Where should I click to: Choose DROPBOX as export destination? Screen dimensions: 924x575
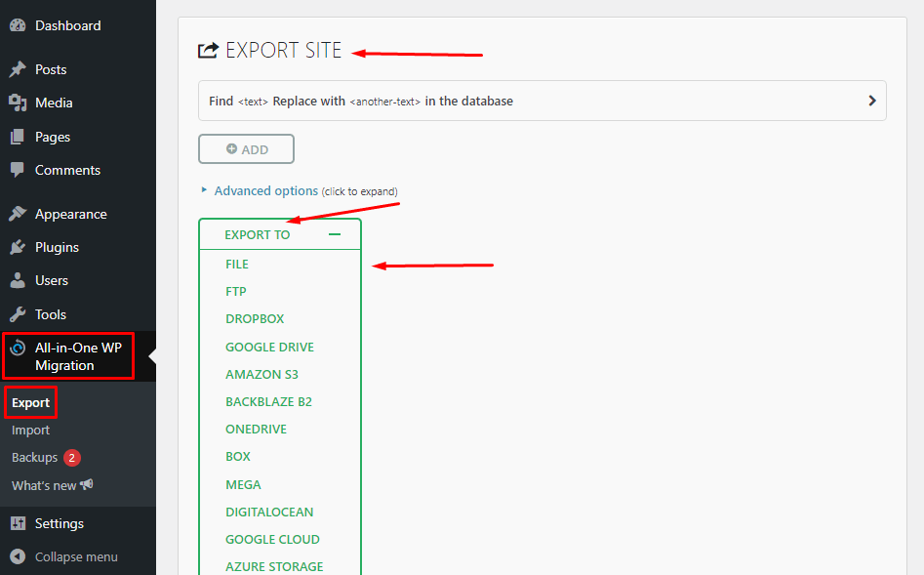[255, 318]
